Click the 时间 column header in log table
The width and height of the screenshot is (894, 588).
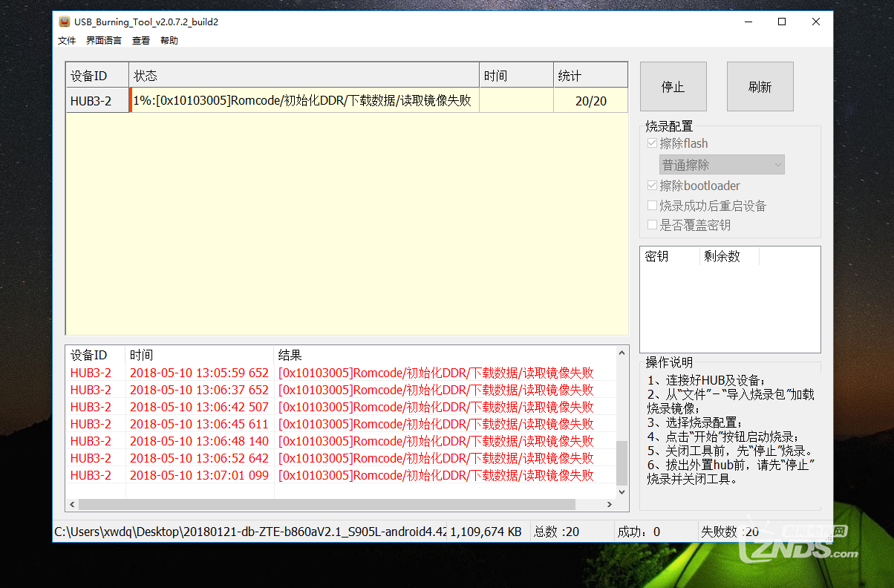click(x=200, y=355)
